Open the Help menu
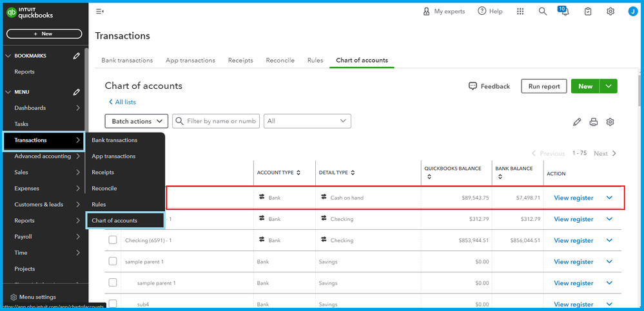Image resolution: width=644 pixels, height=311 pixels. [490, 12]
